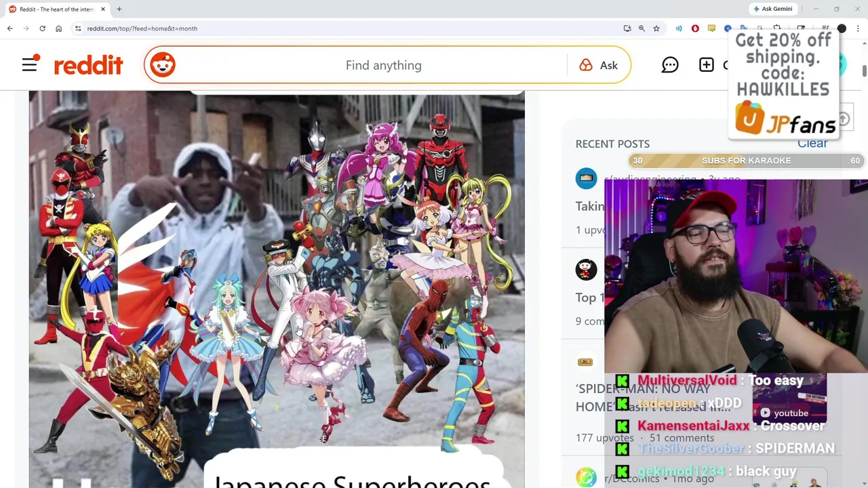
Task: Click the red shield extension icon
Action: point(695,28)
